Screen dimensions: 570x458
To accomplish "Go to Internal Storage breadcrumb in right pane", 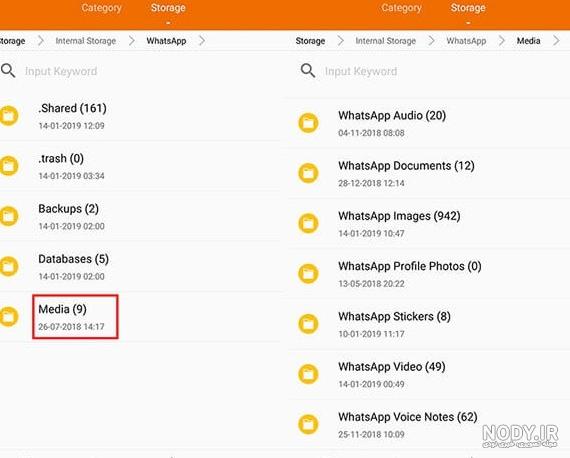I will [x=386, y=41].
